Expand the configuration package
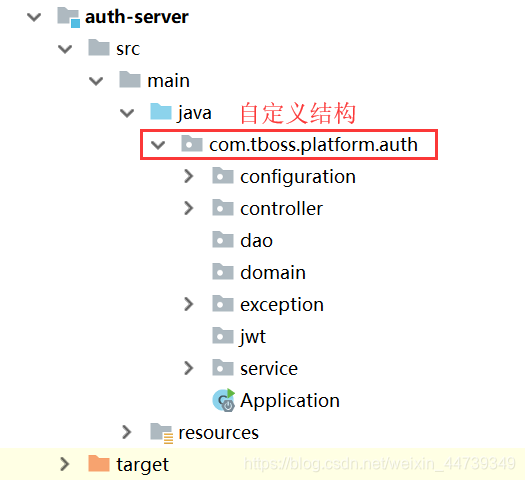The width and height of the screenshot is (525, 482). click(x=189, y=176)
